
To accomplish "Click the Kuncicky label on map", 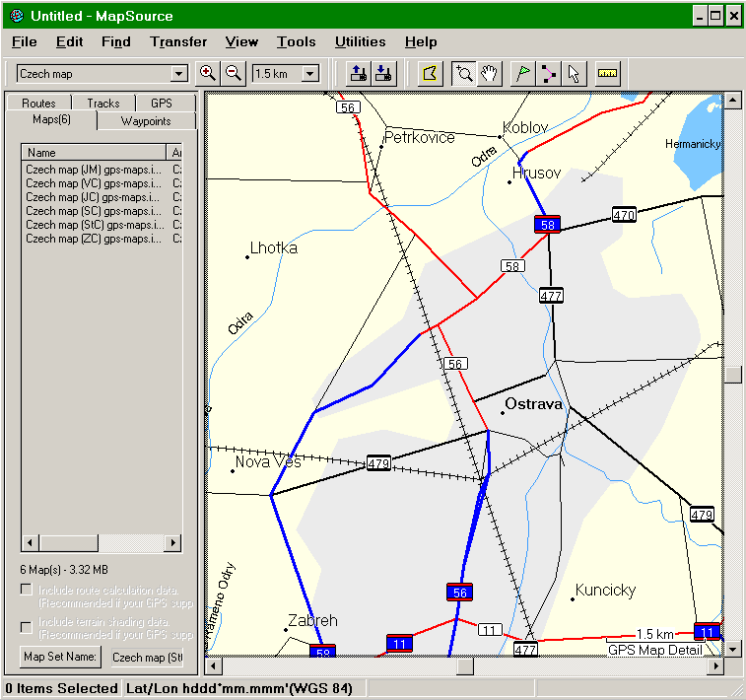I will (x=605, y=591).
